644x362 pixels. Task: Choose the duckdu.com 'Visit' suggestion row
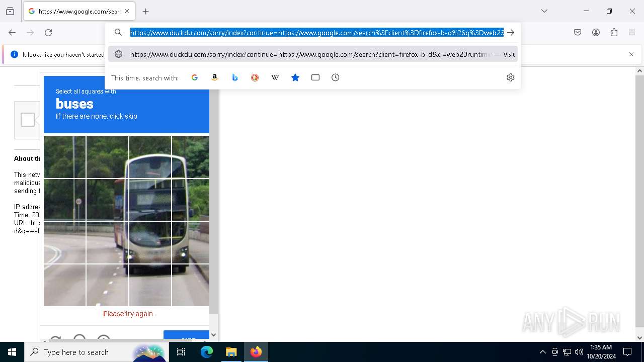click(313, 54)
